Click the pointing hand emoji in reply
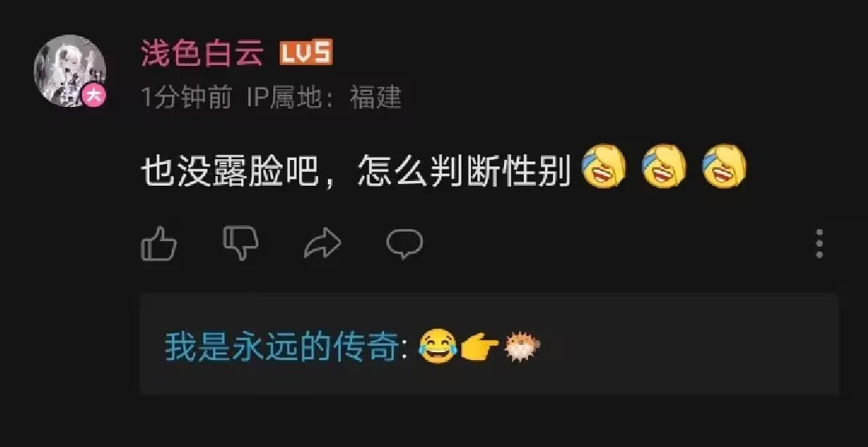Viewport: 868px width, 447px height. [x=480, y=348]
